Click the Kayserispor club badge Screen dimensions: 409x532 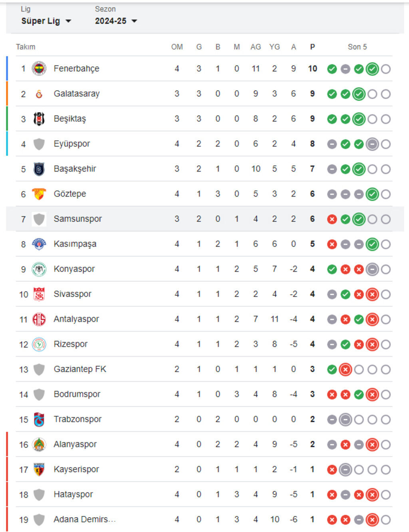39,469
